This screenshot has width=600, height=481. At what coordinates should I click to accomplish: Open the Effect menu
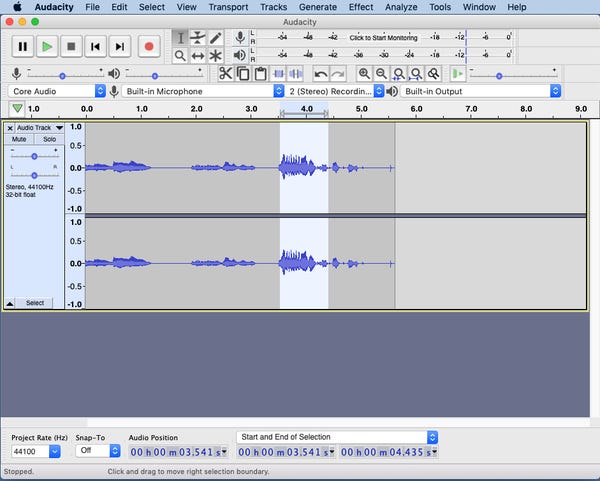360,7
